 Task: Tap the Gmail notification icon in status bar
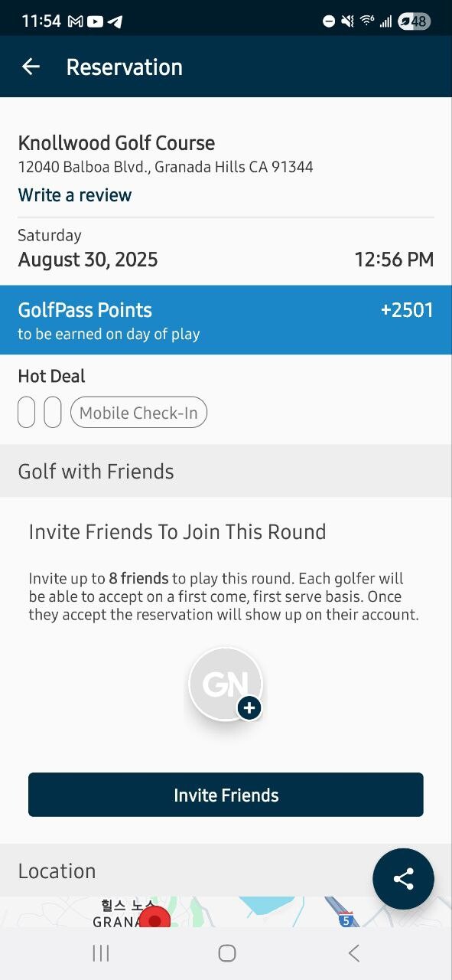76,21
